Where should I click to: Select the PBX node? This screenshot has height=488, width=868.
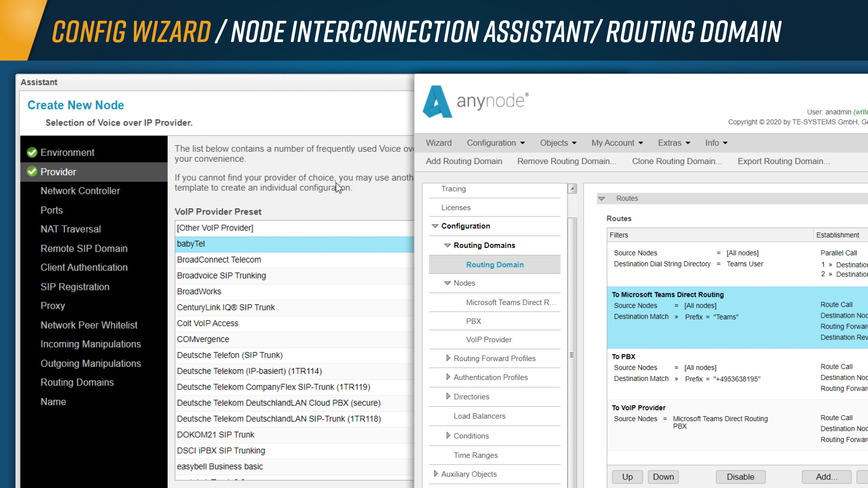click(473, 321)
